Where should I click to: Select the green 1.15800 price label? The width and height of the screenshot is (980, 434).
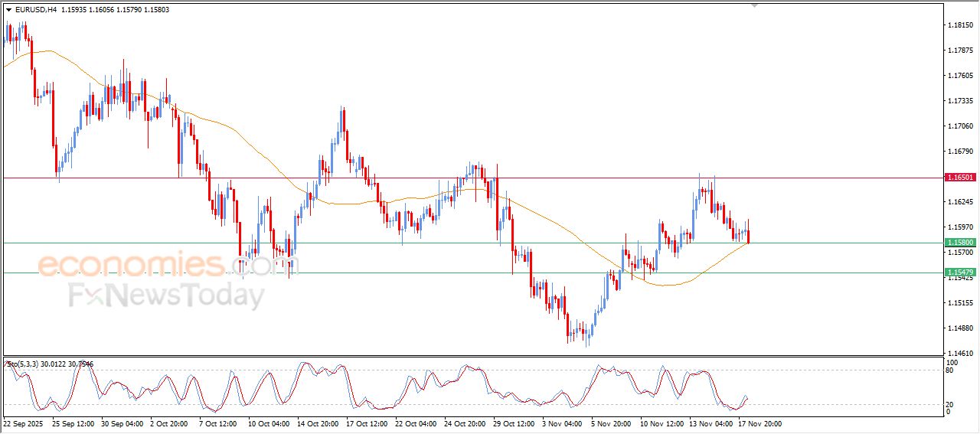(x=960, y=243)
